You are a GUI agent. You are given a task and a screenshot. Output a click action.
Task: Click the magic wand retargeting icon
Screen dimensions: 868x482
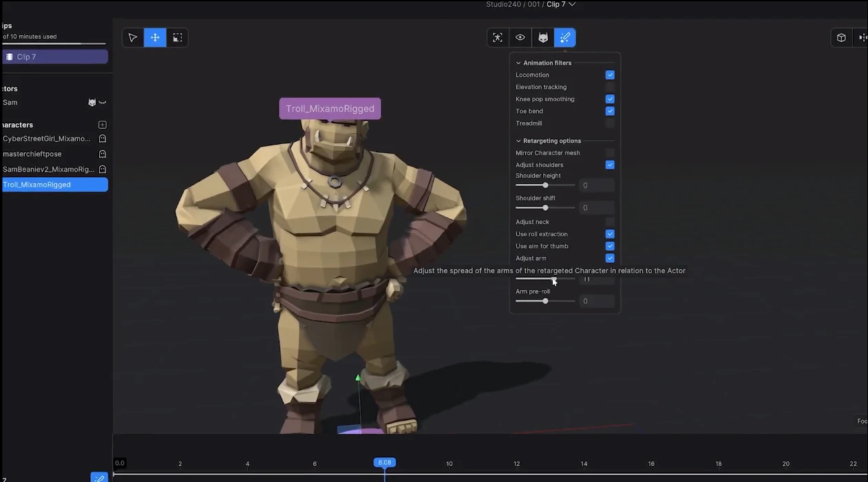point(564,37)
